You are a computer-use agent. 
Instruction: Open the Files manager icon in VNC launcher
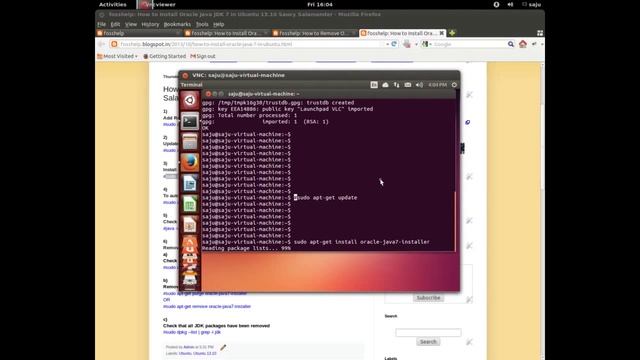[x=189, y=142]
